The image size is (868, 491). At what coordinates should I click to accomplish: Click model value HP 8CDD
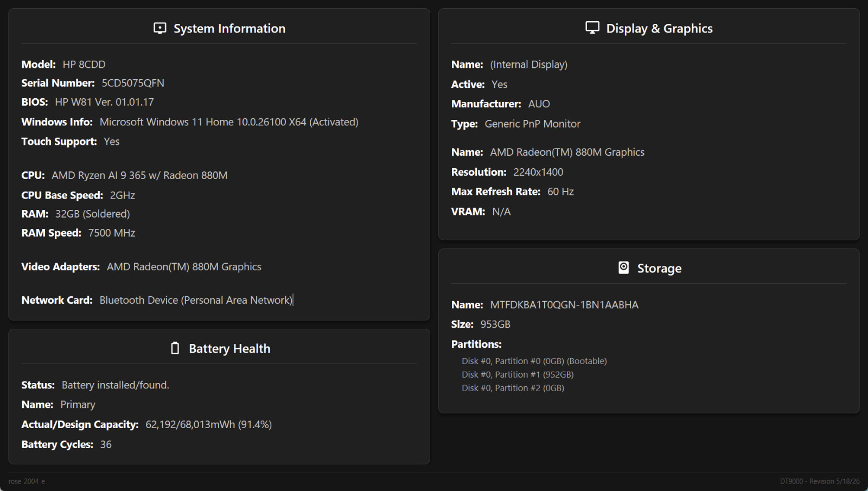click(84, 64)
